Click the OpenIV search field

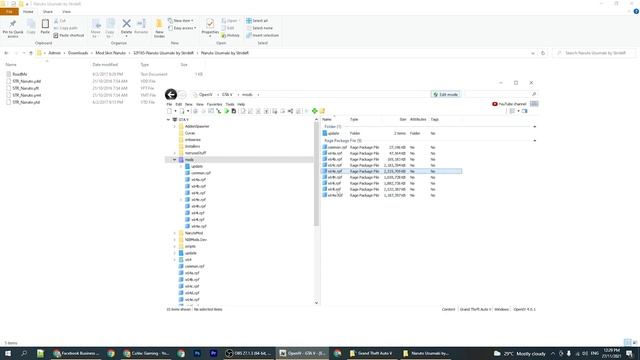pyautogui.click(x=500, y=94)
